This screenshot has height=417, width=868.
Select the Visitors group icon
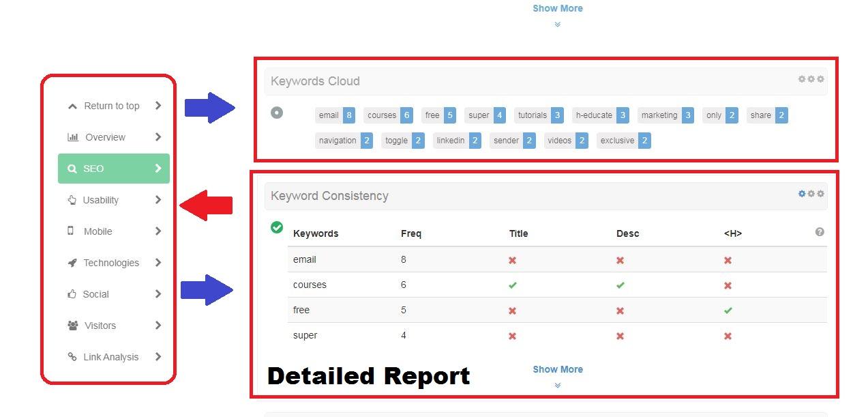[74, 326]
